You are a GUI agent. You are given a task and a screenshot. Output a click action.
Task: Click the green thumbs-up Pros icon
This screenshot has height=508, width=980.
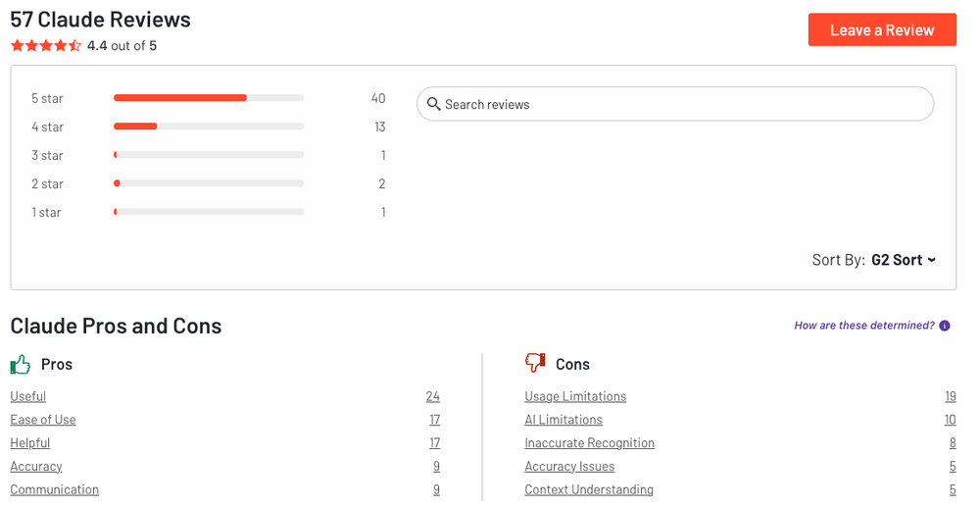click(x=21, y=364)
